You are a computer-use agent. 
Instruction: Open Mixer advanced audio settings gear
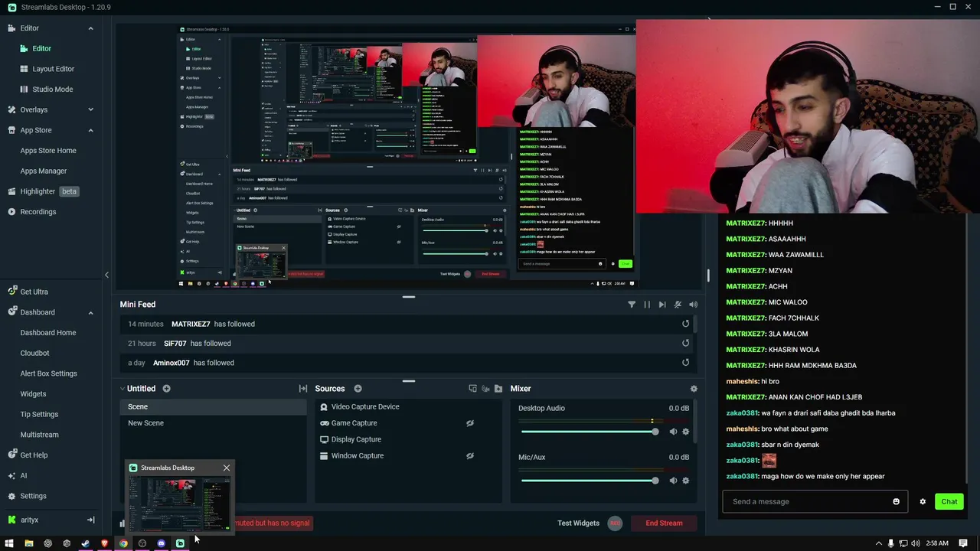pos(694,389)
